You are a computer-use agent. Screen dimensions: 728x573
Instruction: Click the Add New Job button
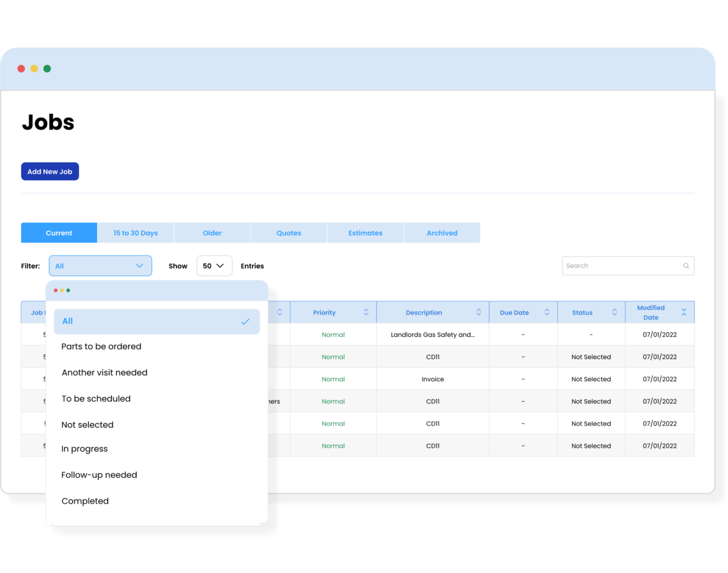(x=49, y=171)
